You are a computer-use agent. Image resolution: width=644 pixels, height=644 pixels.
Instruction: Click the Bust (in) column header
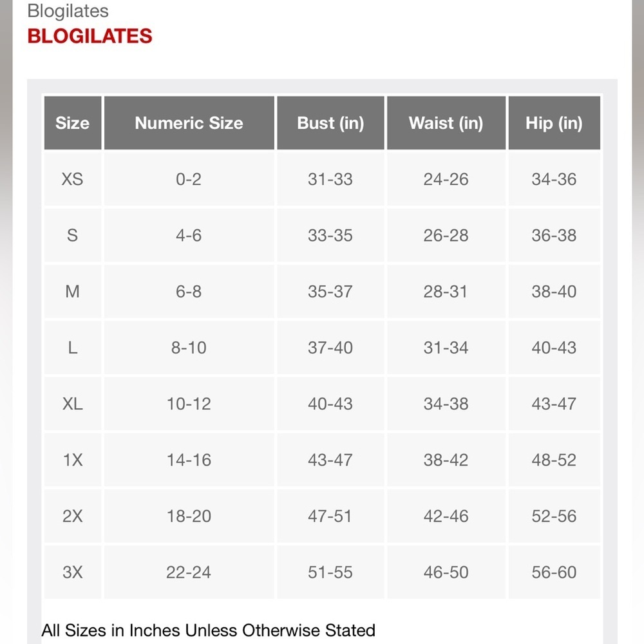click(330, 123)
